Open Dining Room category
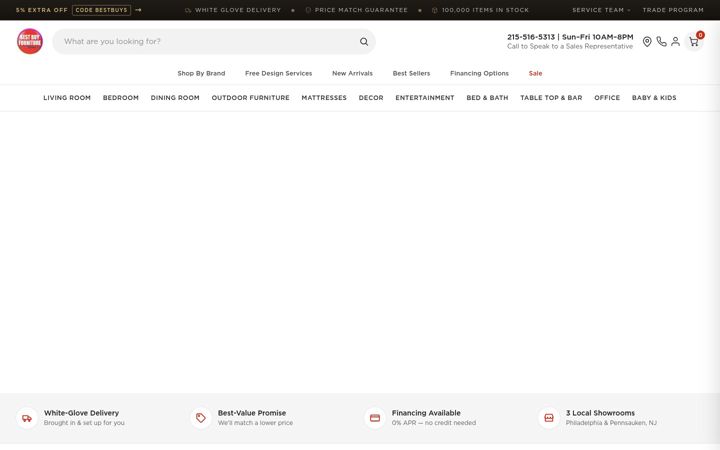Viewport: 720px width, 450px height. pyautogui.click(x=175, y=98)
